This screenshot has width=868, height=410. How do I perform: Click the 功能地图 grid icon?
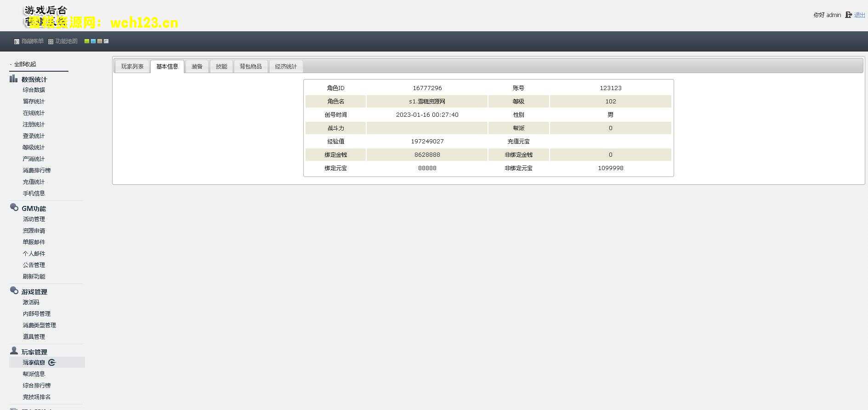click(51, 41)
